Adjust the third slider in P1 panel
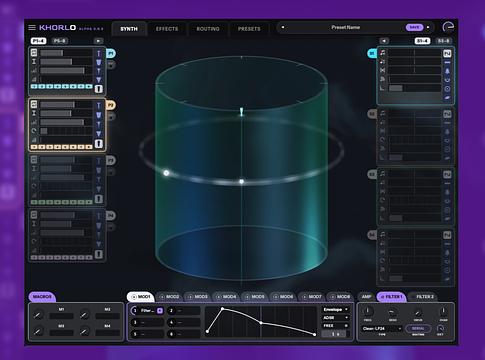Viewport: 485px width, 360px height. tap(66, 71)
